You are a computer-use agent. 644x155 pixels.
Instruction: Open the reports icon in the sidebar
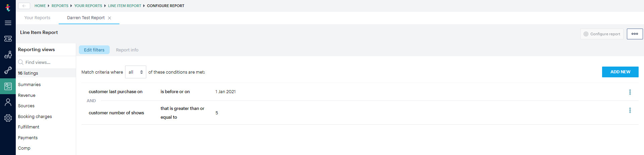pyautogui.click(x=8, y=86)
